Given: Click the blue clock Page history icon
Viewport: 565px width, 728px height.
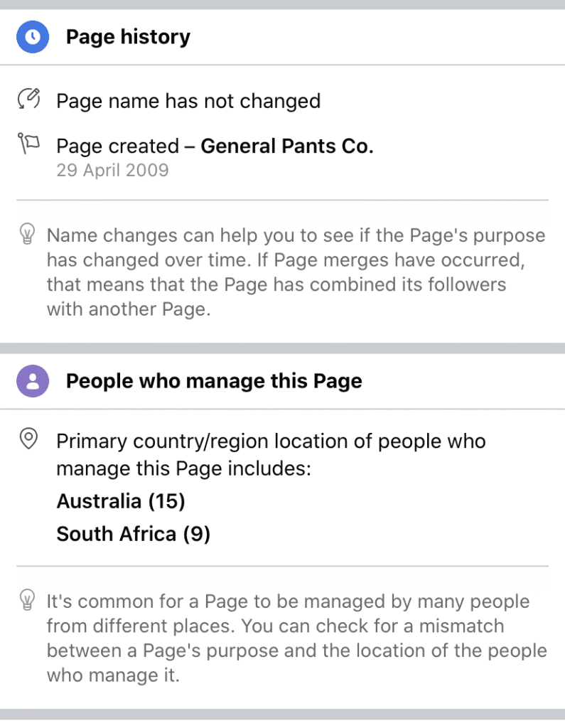Looking at the screenshot, I should (x=33, y=37).
